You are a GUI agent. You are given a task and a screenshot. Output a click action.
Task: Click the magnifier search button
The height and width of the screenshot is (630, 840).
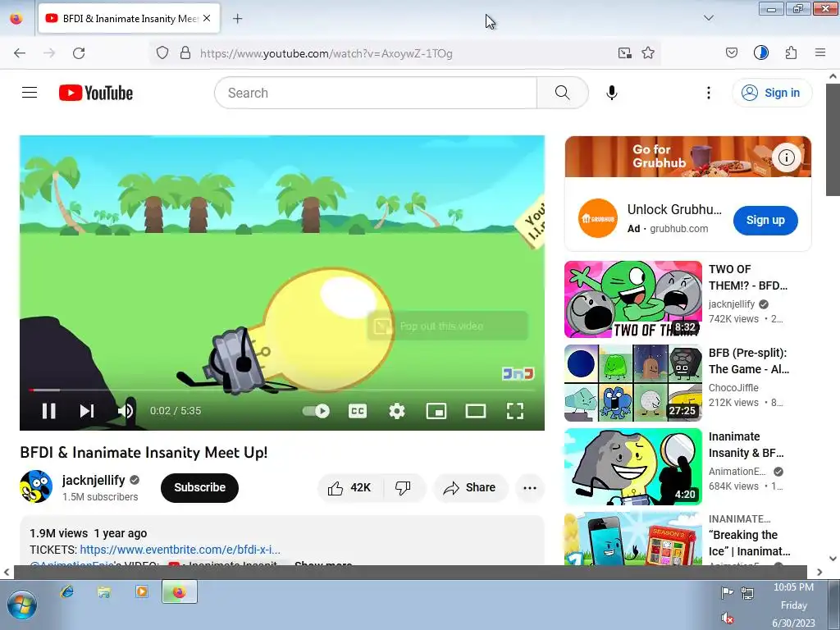coord(563,93)
